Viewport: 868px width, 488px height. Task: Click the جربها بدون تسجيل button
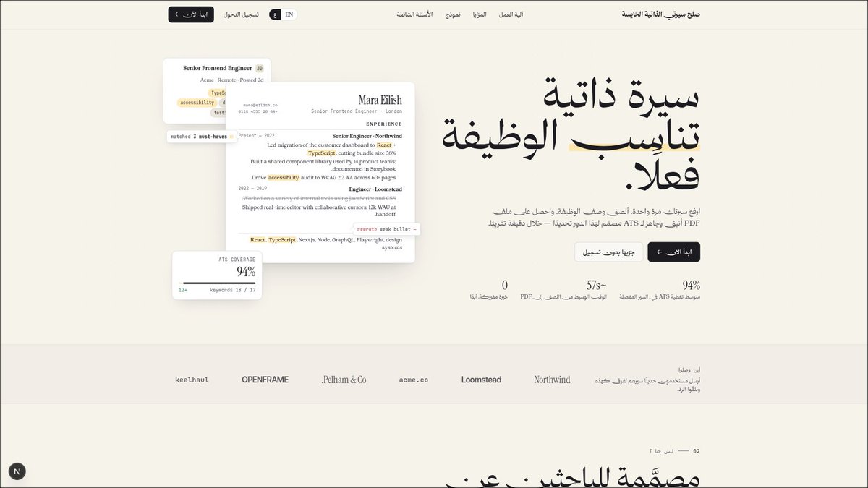pos(609,252)
